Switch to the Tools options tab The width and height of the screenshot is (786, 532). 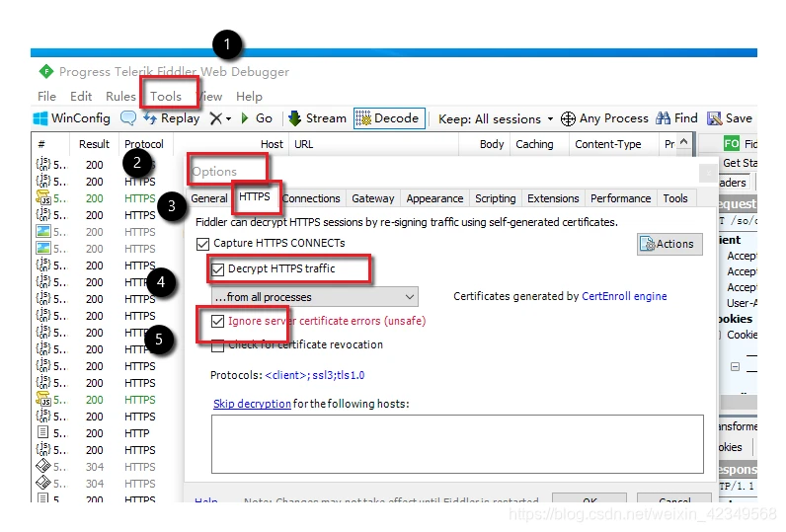click(x=675, y=198)
